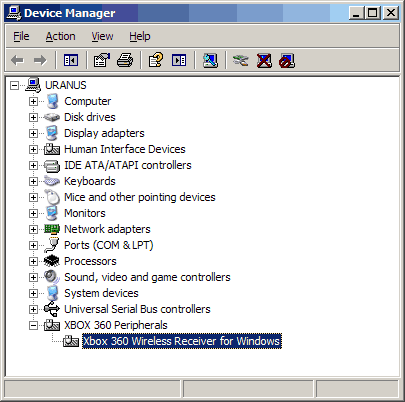Click the Print toolbar icon
This screenshot has height=402, width=405.
pyautogui.click(x=125, y=60)
